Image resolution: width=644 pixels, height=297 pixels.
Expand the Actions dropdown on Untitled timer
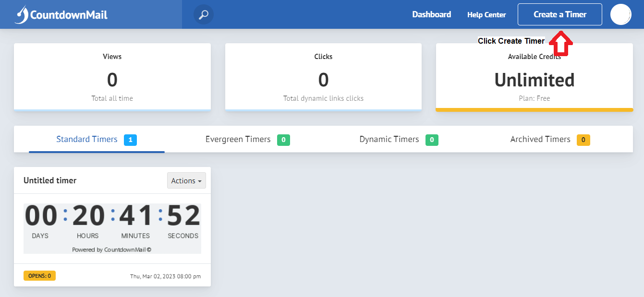pos(186,180)
